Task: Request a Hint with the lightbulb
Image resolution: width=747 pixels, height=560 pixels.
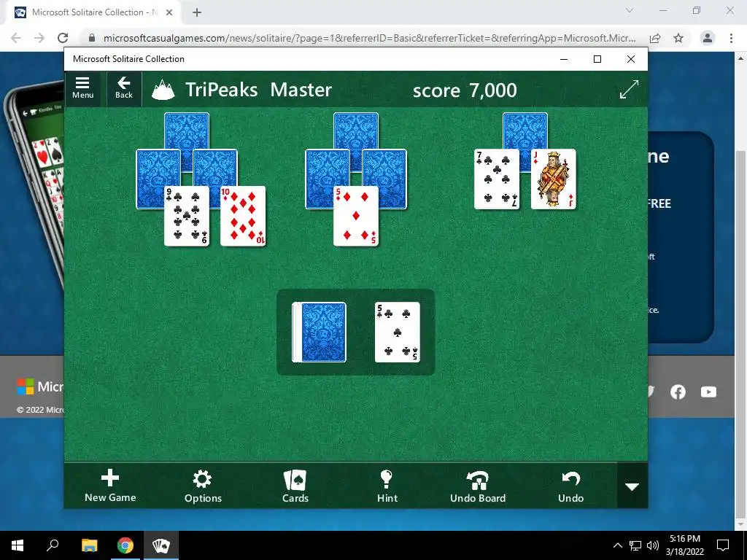Action: (387, 486)
